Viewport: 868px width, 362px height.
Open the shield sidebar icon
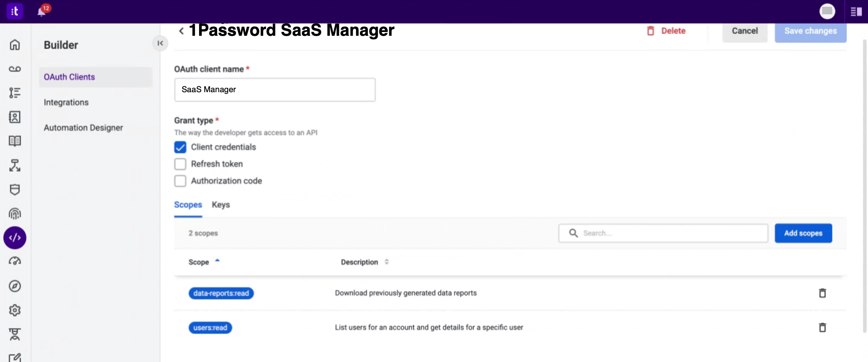(x=15, y=190)
